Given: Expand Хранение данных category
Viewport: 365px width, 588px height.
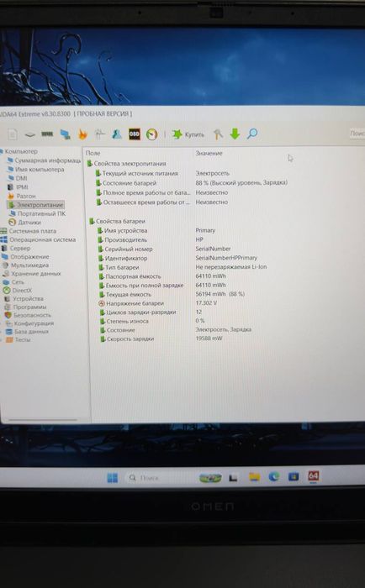Looking at the screenshot, I should 32,274.
